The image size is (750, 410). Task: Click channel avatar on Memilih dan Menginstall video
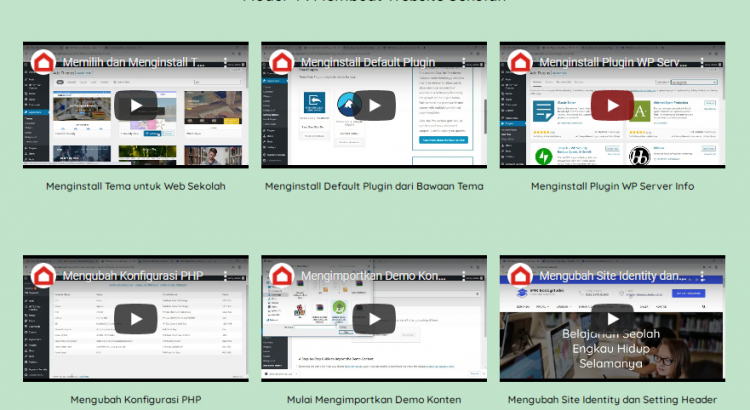coord(44,62)
